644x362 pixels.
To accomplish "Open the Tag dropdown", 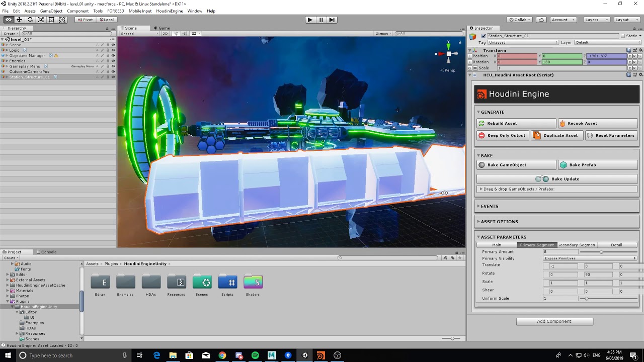I will point(523,43).
